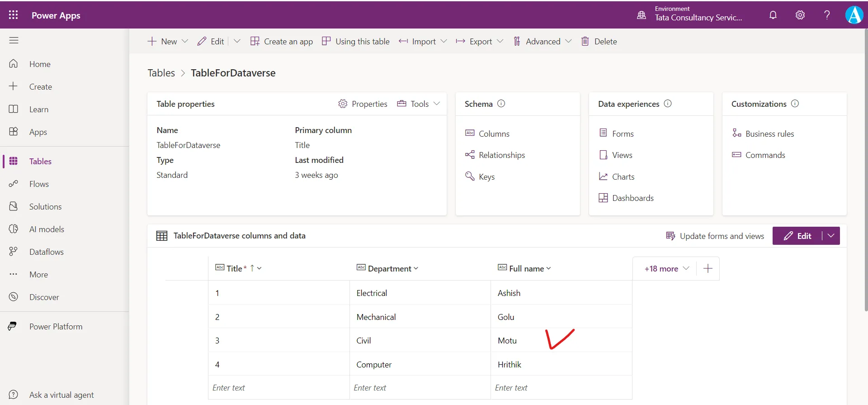Open account profile avatar
The height and width of the screenshot is (405, 868).
(x=854, y=15)
